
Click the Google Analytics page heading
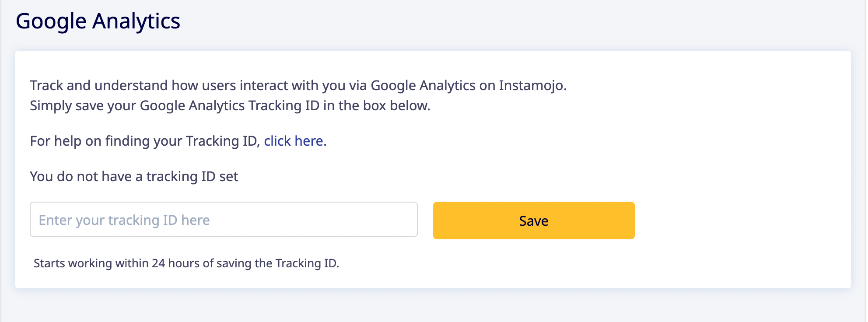[x=98, y=21]
